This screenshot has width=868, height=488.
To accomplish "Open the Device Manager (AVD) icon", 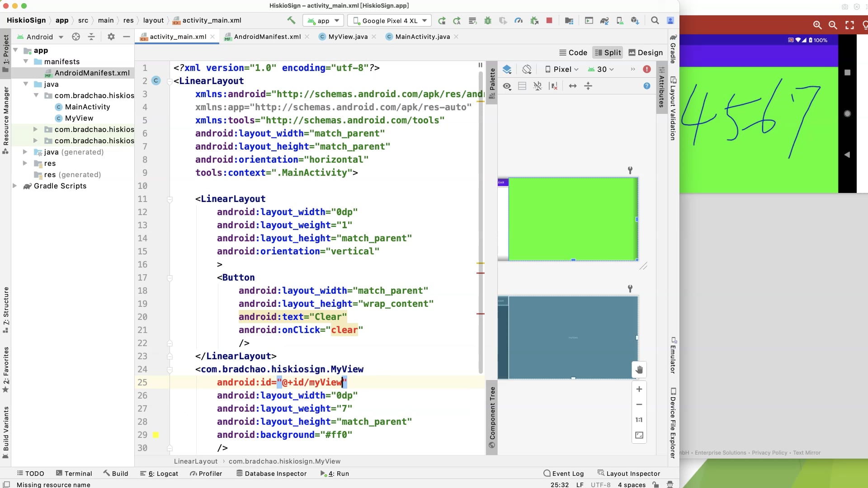I will pyautogui.click(x=620, y=20).
